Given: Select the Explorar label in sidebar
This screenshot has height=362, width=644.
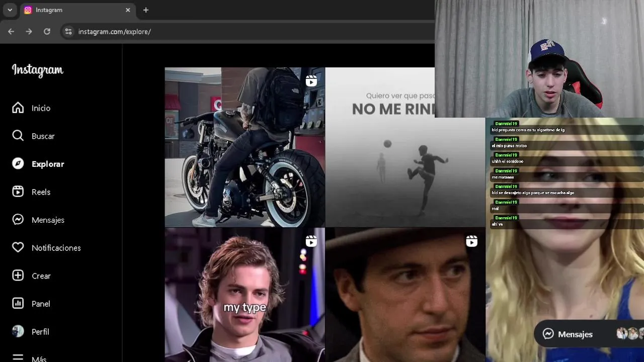Looking at the screenshot, I should [x=48, y=164].
